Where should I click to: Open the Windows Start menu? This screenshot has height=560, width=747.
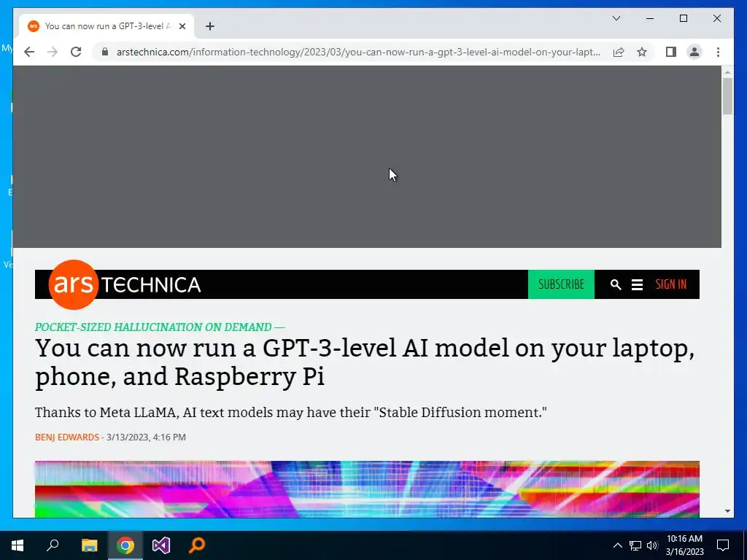point(18,545)
